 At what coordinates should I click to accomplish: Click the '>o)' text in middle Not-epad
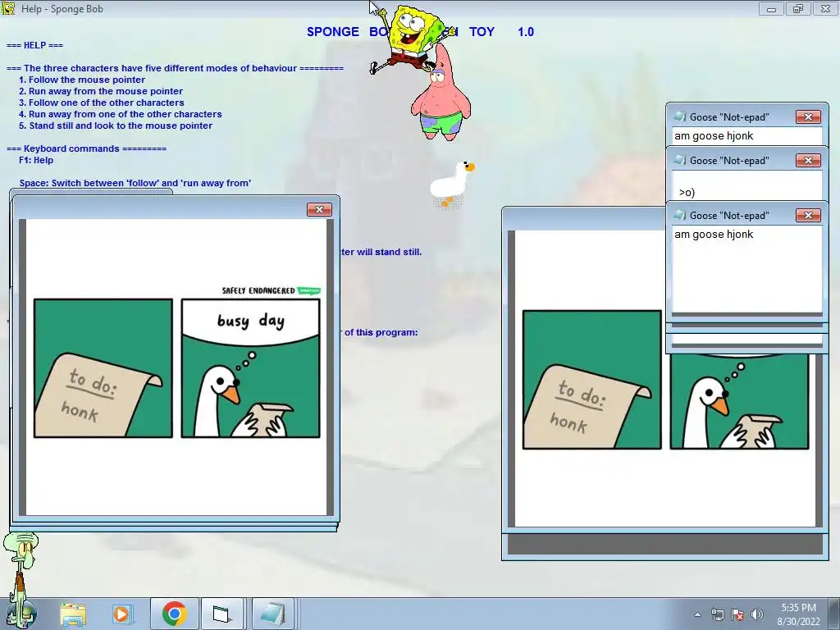687,192
